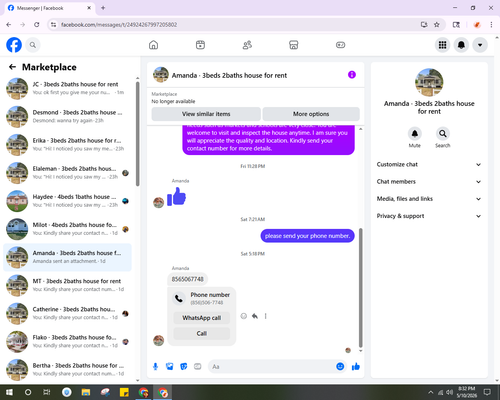Click the chat messages scrollbar
500x400 pixels.
click(360, 288)
